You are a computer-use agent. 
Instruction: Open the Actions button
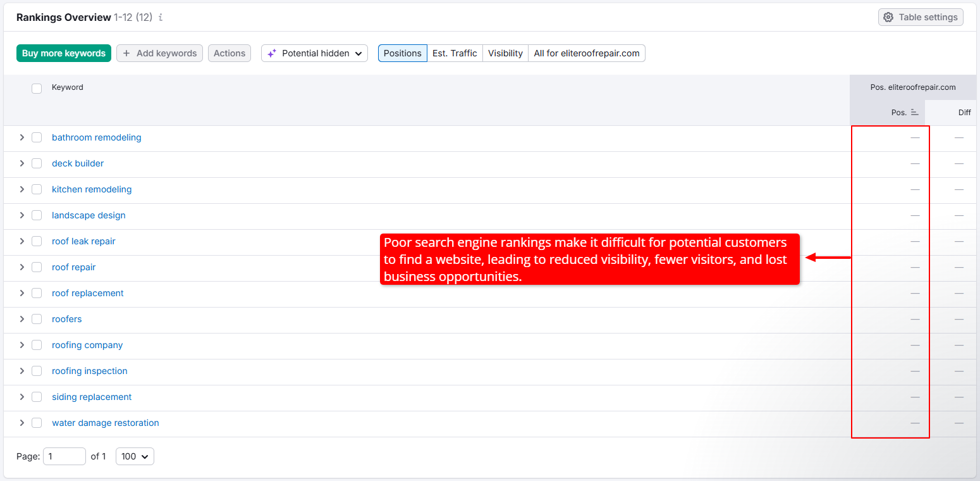(x=230, y=53)
